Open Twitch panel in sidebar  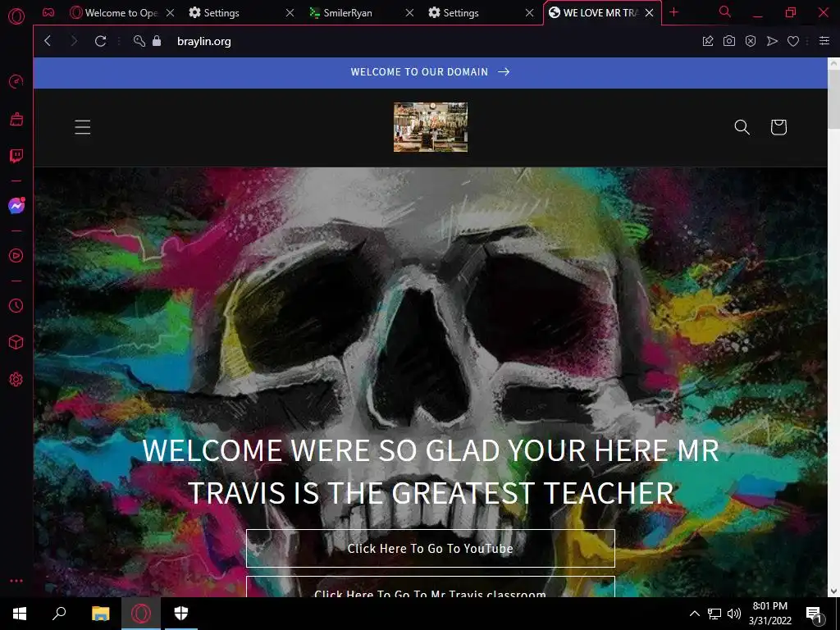coord(16,156)
